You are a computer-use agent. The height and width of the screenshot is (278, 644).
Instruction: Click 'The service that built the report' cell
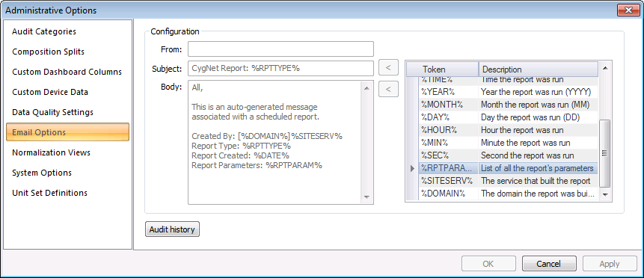pyautogui.click(x=539, y=181)
